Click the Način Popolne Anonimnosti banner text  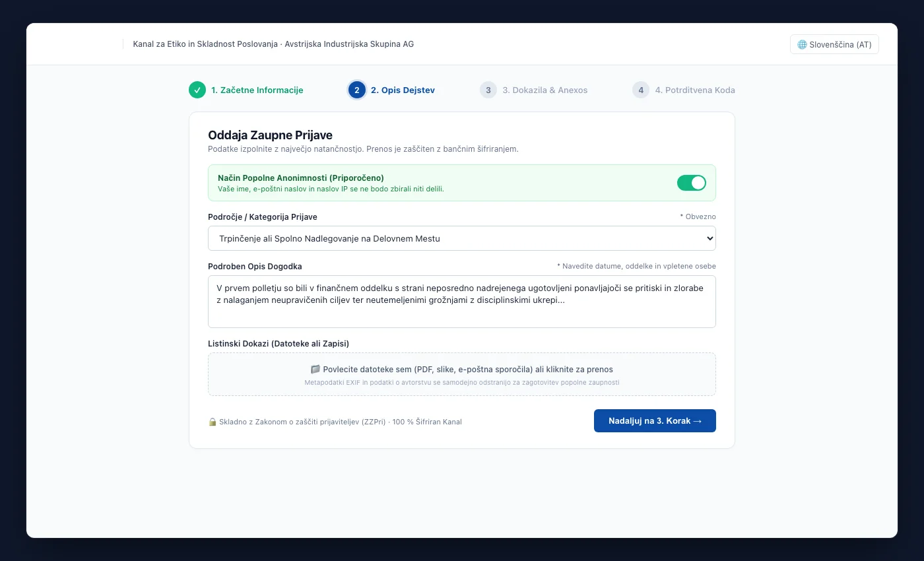[301, 178]
